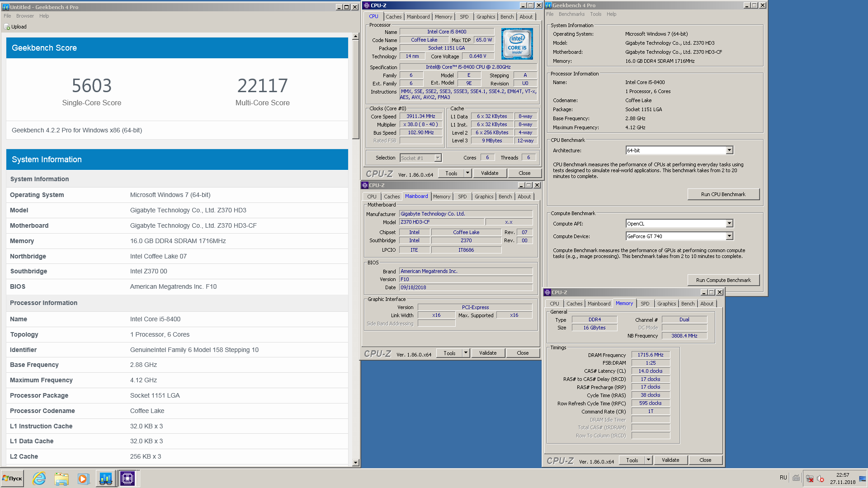Viewport: 868px width, 488px height.
Task: Click Close button in Mainboard CPU-Z window
Action: click(523, 353)
